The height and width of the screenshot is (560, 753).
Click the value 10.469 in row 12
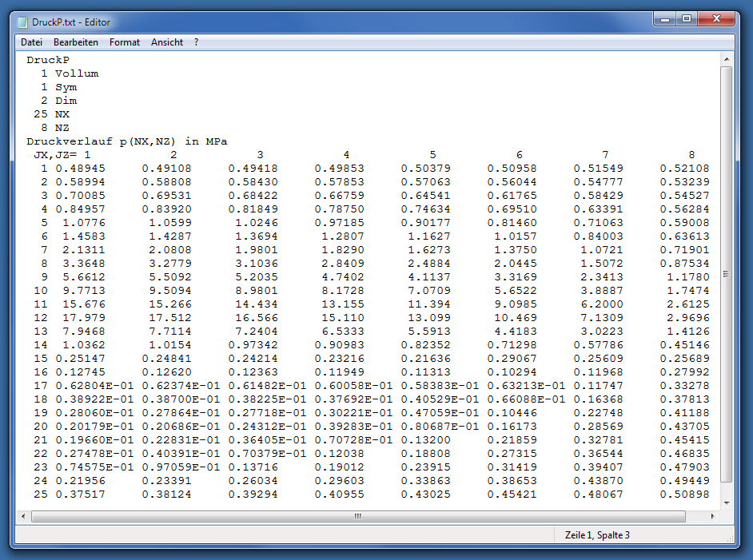[x=516, y=318]
